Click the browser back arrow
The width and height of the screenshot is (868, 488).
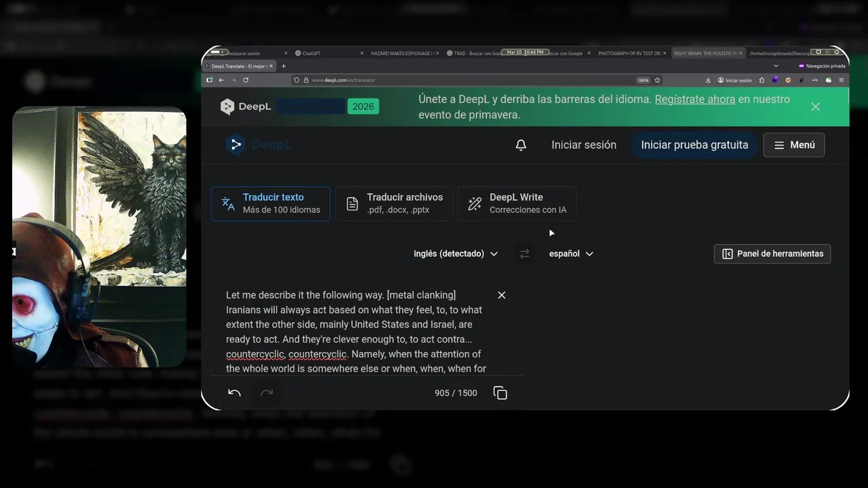(x=221, y=80)
